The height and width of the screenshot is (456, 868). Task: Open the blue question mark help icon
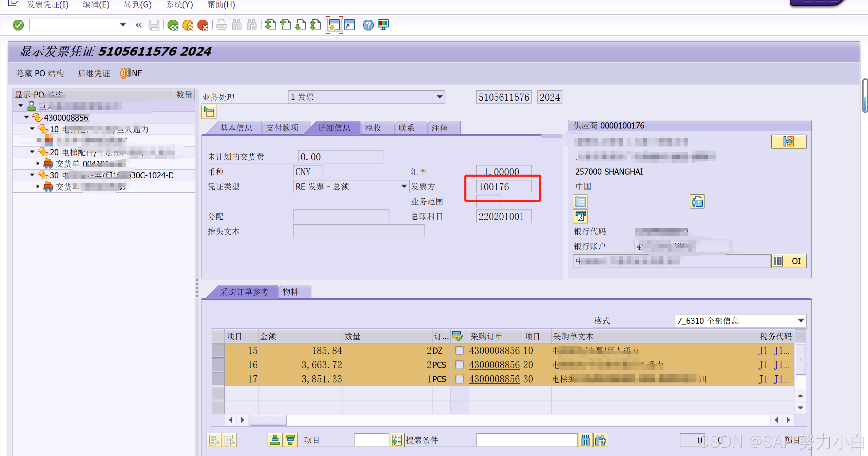pyautogui.click(x=368, y=25)
